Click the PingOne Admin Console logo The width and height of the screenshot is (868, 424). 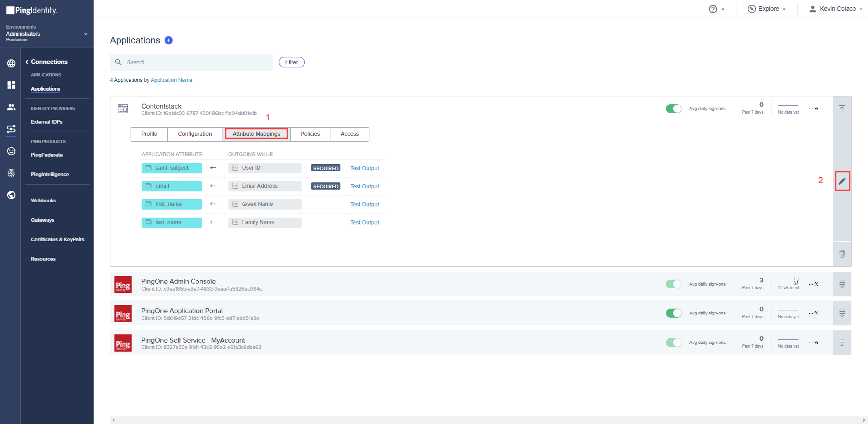coord(123,284)
